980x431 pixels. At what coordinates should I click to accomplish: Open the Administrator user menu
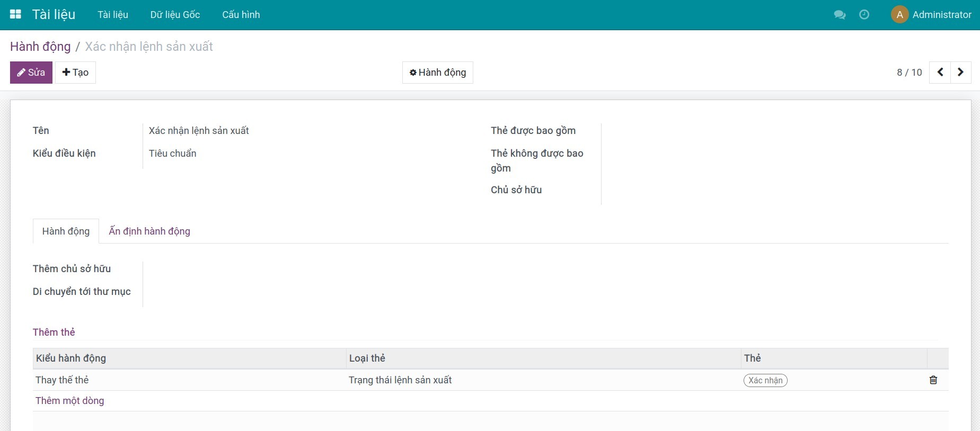941,14
